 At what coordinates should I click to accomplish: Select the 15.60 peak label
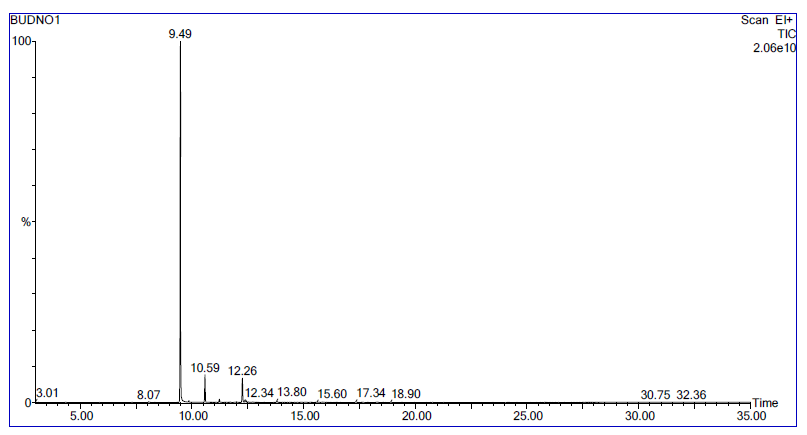pos(332,394)
